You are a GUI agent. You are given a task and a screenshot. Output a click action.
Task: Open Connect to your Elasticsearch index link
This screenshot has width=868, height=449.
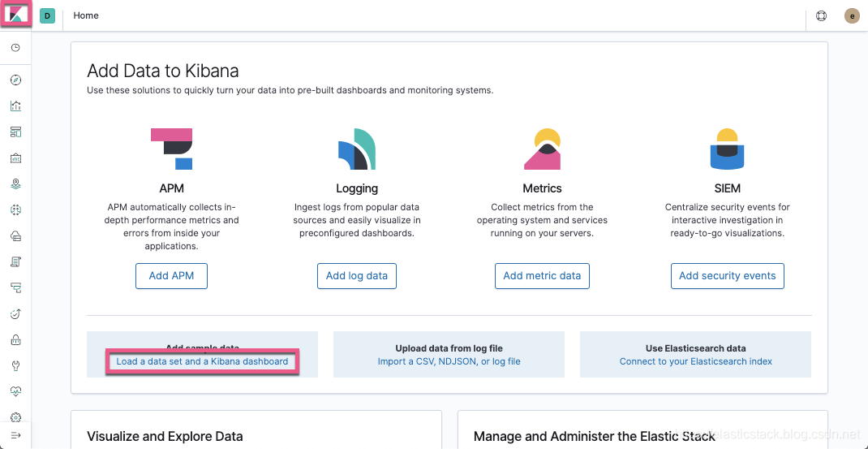click(696, 361)
